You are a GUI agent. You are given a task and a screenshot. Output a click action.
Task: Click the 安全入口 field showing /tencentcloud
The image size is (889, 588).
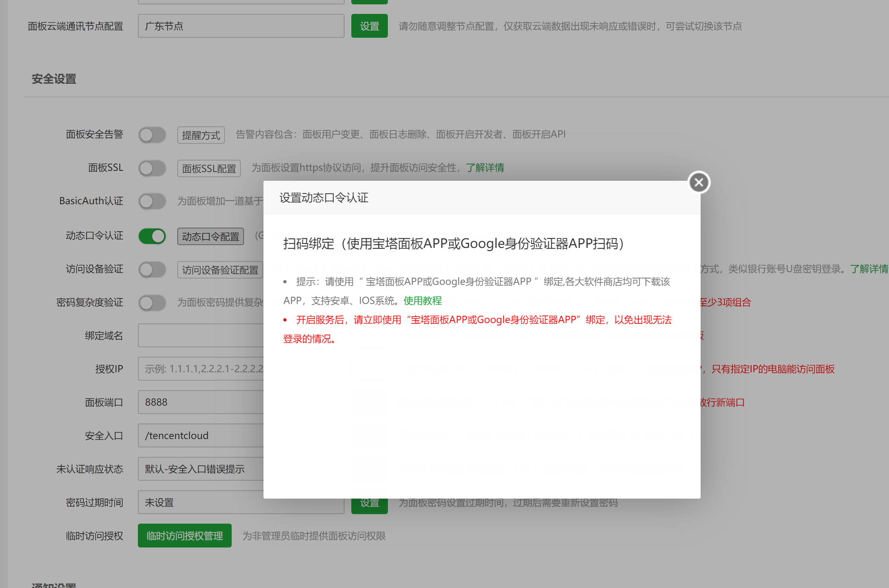coord(201,435)
